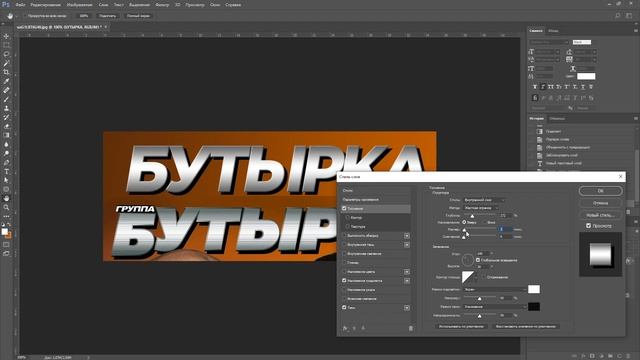Screen dimensions: 640x360
Task: Add another Выполнить обводку effect with plus
Action: 407,236
